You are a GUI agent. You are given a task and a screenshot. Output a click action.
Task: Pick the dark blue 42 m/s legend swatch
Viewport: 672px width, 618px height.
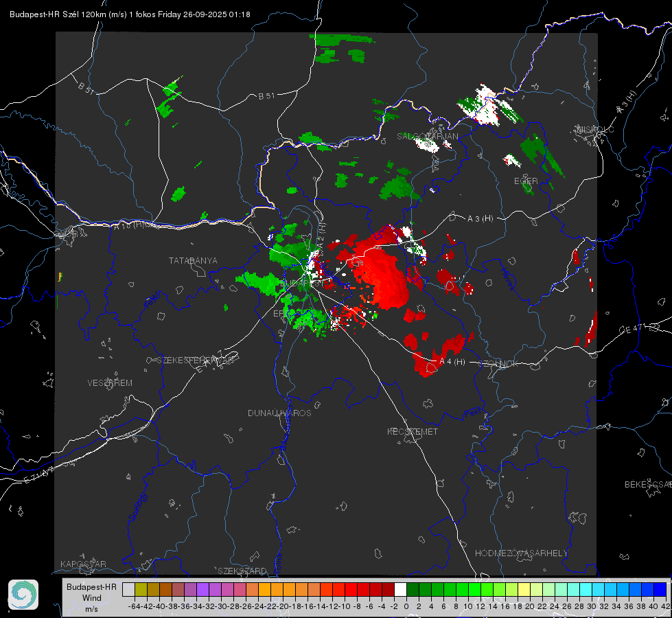(x=660, y=589)
